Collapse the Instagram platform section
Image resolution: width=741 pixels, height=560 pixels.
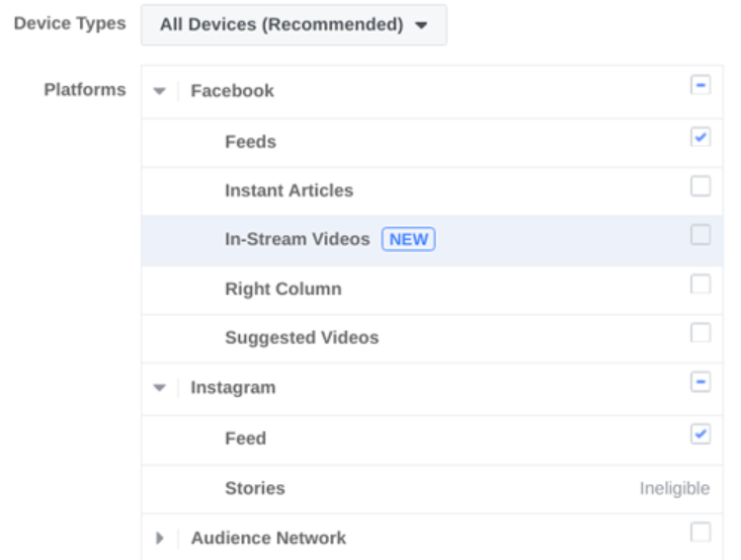point(160,388)
